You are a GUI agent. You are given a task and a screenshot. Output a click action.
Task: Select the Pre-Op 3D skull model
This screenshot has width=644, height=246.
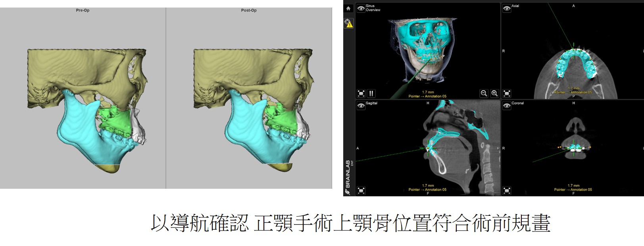pyautogui.click(x=87, y=110)
